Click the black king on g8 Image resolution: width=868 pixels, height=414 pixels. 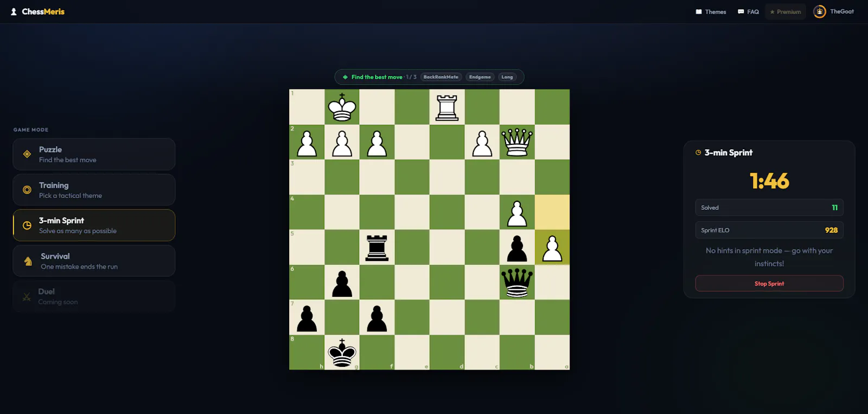(x=342, y=352)
